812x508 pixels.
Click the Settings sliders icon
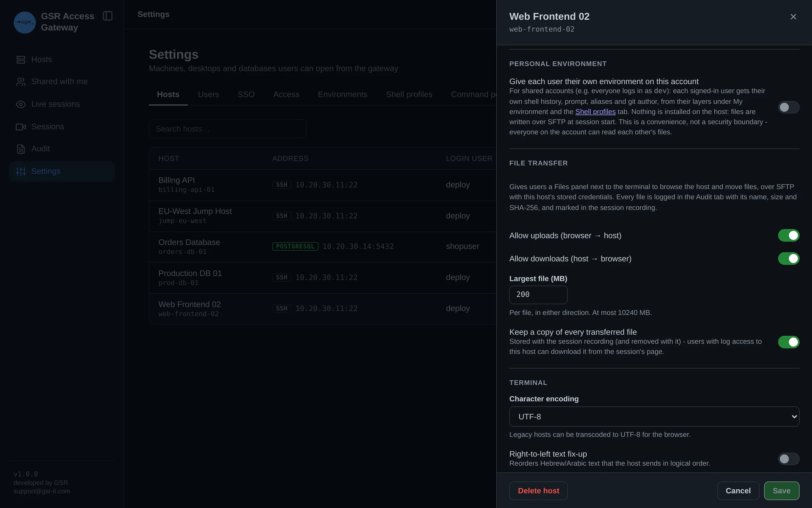pyautogui.click(x=21, y=171)
